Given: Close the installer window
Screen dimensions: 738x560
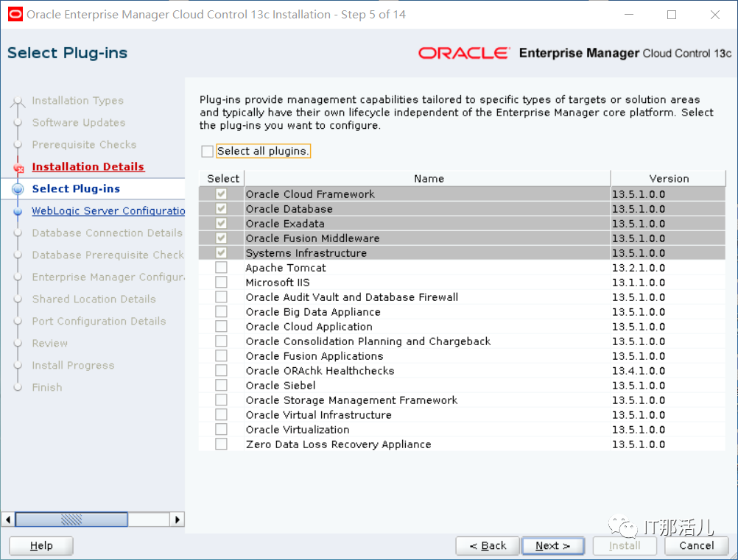Looking at the screenshot, I should click(715, 15).
